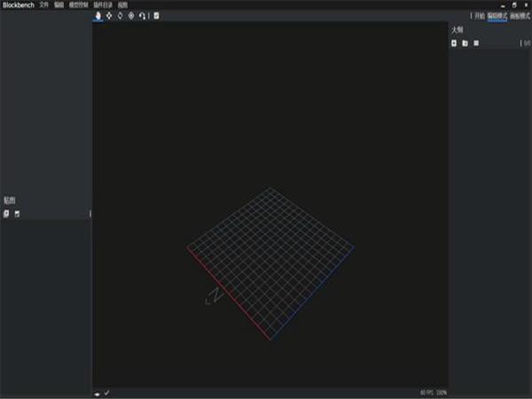
Task: Click the status bar arrow icon
Action: pyautogui.click(x=97, y=394)
